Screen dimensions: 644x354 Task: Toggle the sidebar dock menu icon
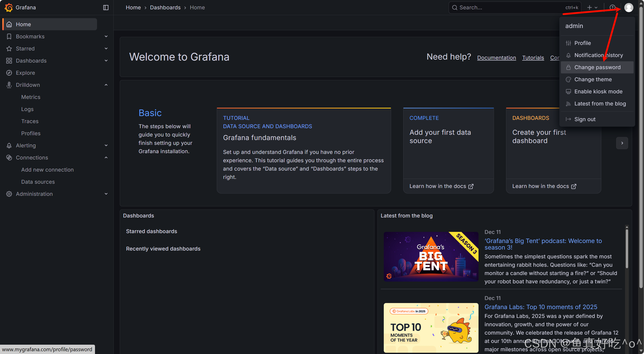point(106,8)
